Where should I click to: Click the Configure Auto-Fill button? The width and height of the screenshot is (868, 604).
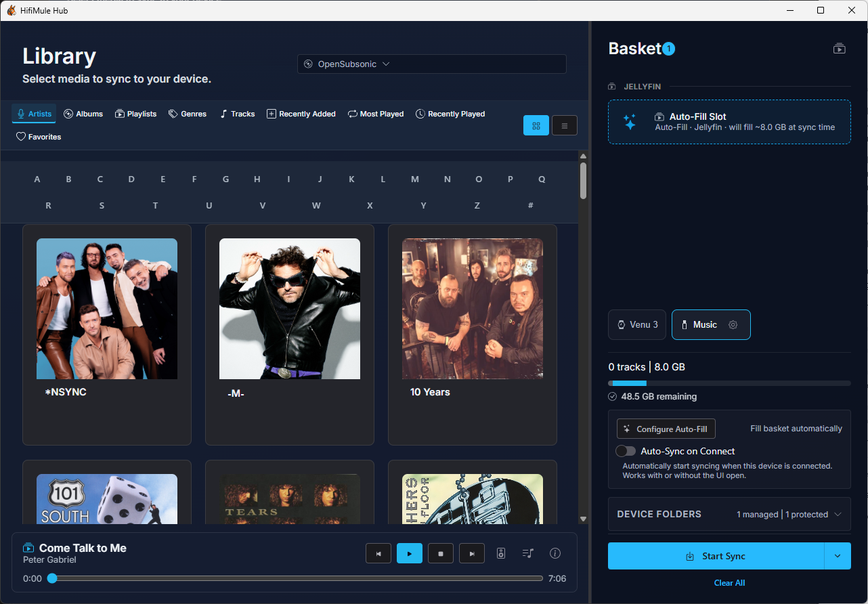[666, 429]
